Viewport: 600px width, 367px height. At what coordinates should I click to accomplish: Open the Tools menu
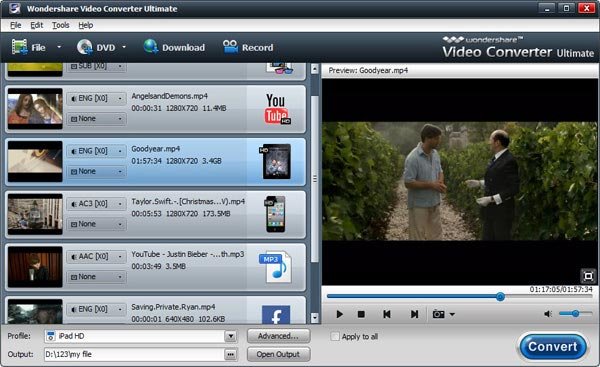61,25
